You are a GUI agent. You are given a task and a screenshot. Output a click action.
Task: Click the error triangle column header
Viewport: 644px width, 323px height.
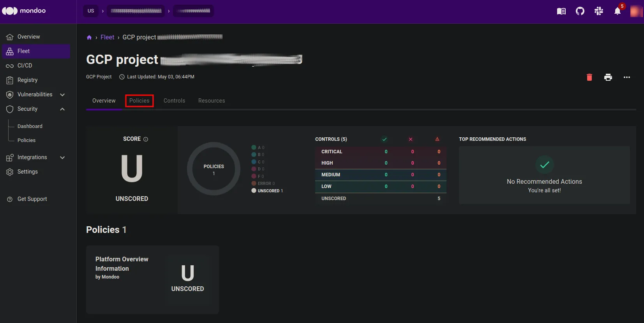(x=437, y=139)
